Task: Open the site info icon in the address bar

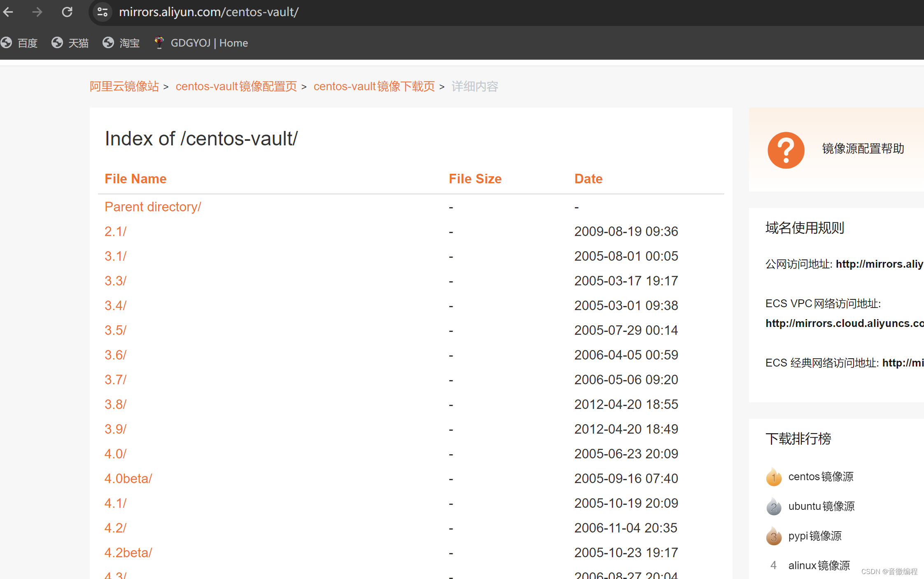Action: 102,12
